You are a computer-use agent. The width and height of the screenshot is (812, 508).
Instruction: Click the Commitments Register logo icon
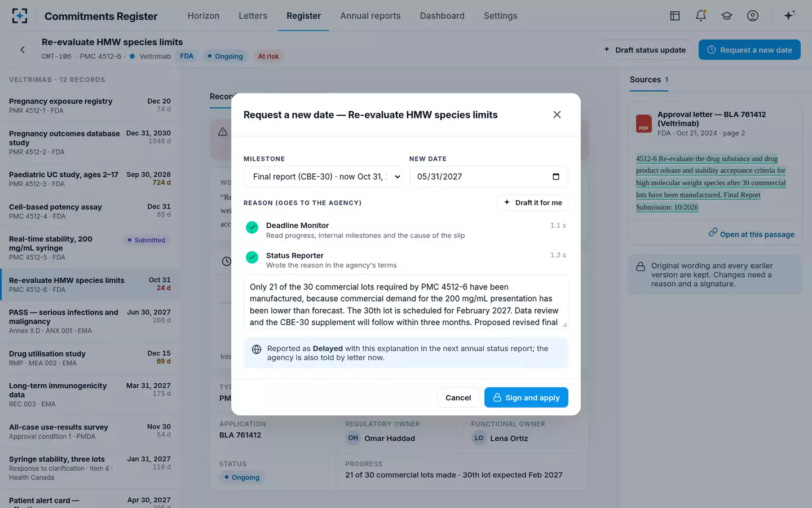pyautogui.click(x=20, y=16)
